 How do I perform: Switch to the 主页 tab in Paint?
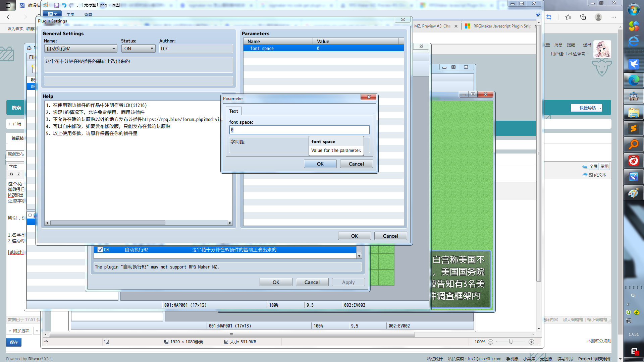coord(70,14)
